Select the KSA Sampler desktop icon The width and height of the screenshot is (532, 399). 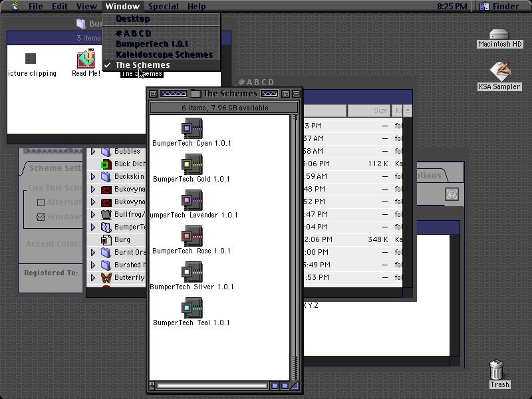pos(499,71)
